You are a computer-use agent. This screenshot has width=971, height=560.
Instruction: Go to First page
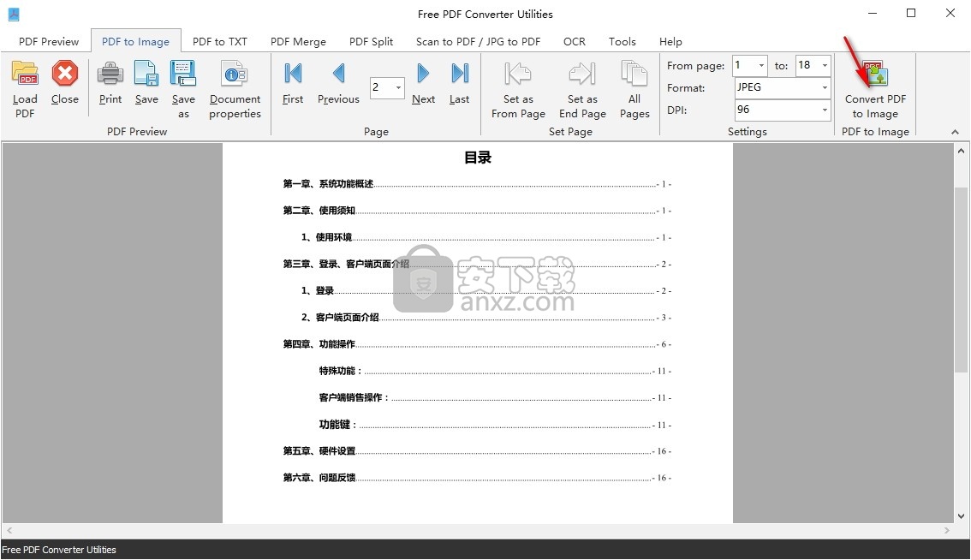coord(293,83)
